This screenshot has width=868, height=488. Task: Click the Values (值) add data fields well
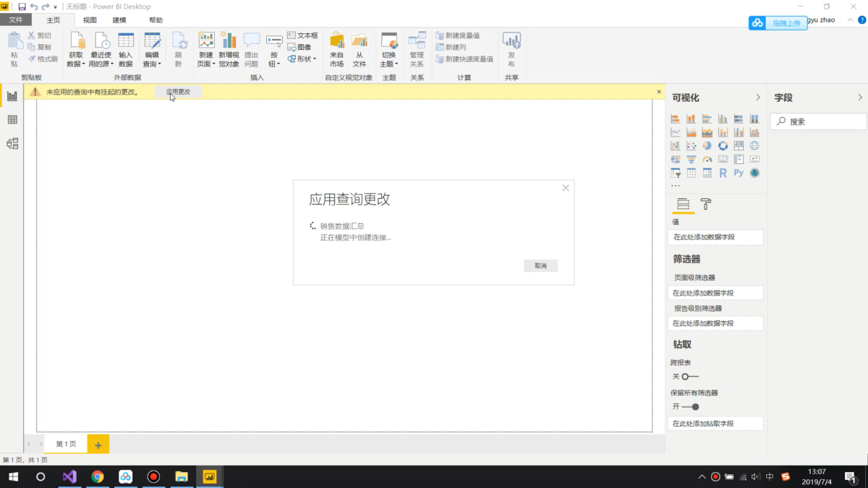pos(715,237)
